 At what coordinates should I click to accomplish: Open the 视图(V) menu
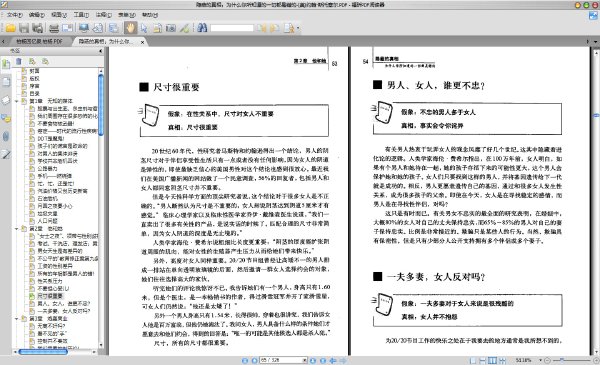pos(59,15)
